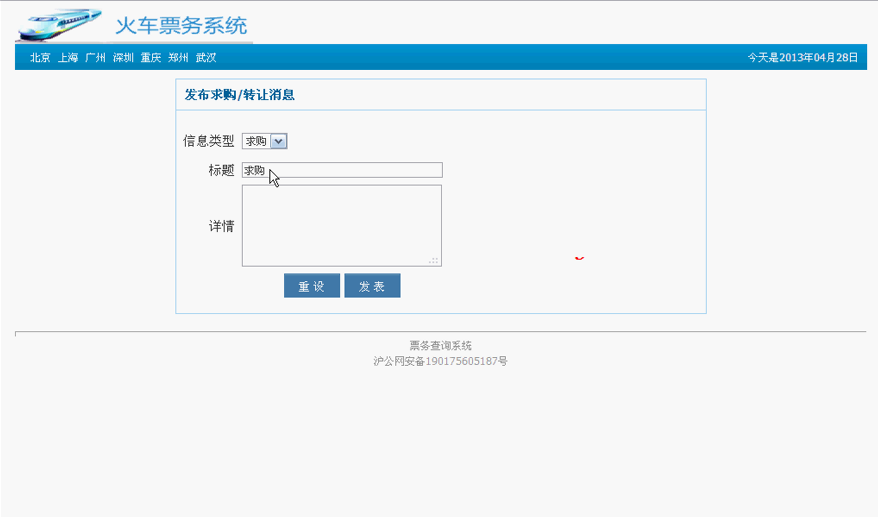Click the 沪公网安备190175605187号 footer text
Image resolution: width=878 pixels, height=517 pixels.
[441, 361]
